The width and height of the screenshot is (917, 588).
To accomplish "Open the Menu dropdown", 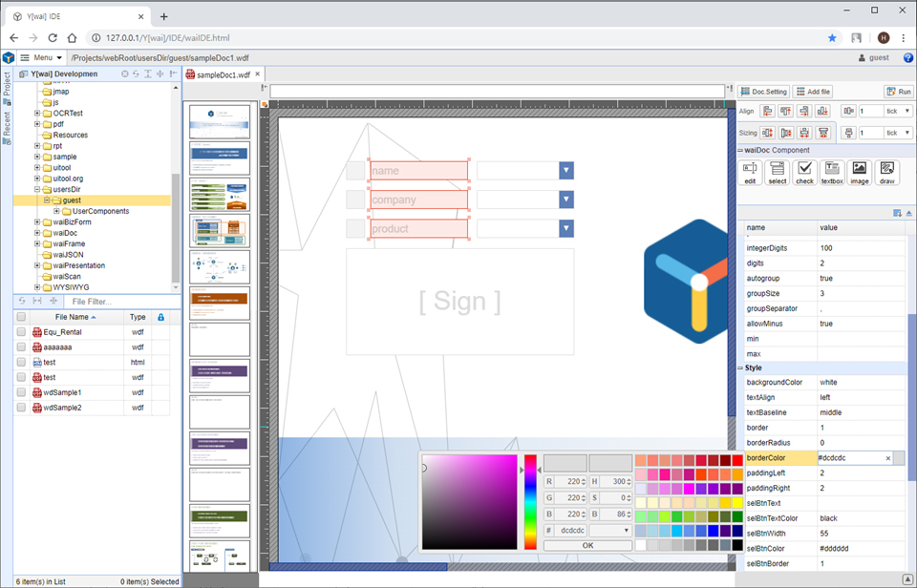I will 41,58.
